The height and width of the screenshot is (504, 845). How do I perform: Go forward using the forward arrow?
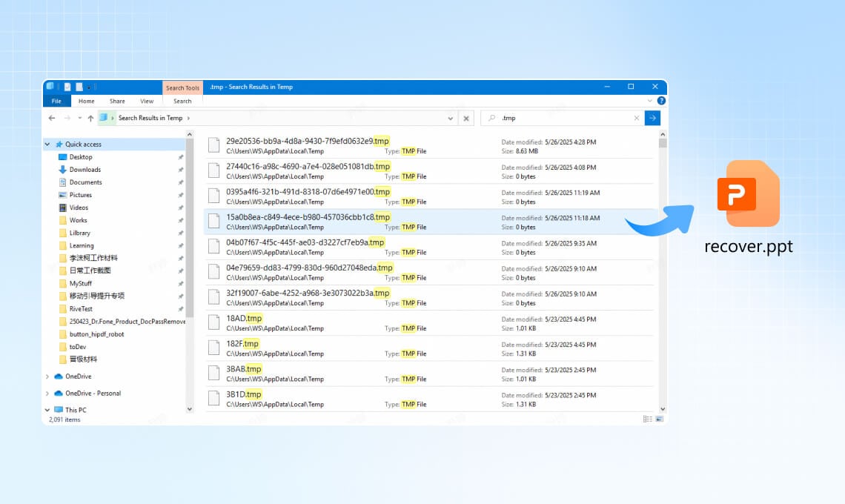pos(67,118)
